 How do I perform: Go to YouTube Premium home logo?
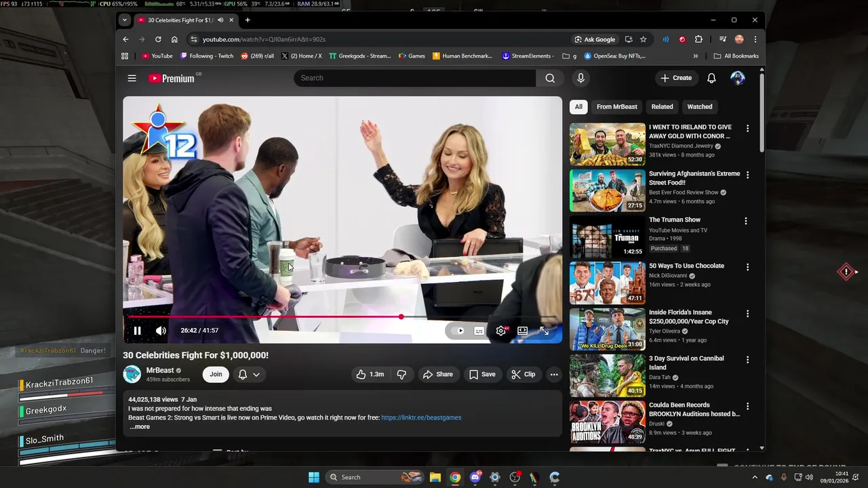tap(172, 78)
